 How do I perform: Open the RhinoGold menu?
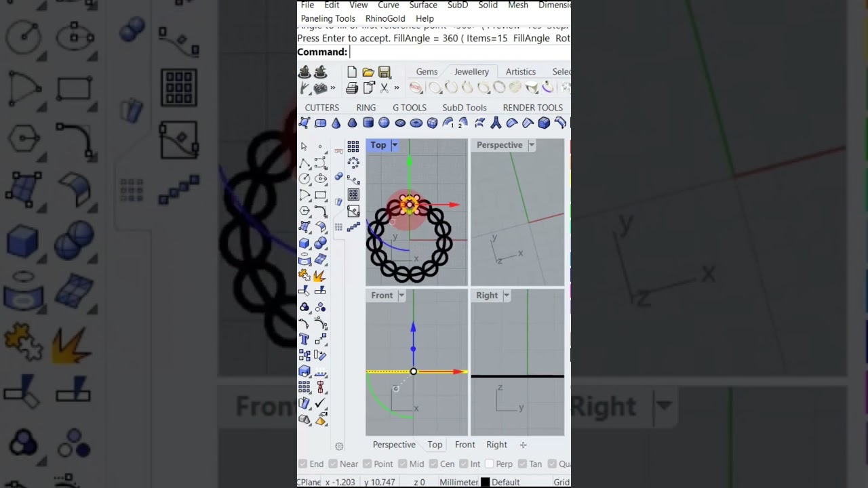(x=385, y=18)
